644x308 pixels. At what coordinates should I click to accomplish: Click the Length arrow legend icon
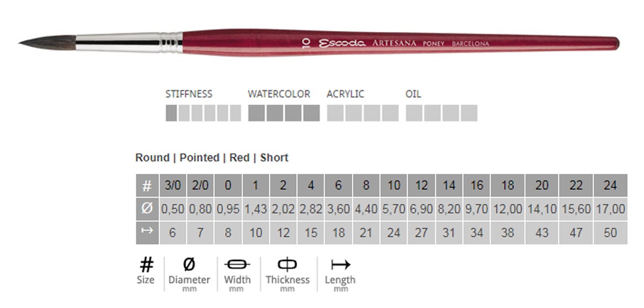340,264
